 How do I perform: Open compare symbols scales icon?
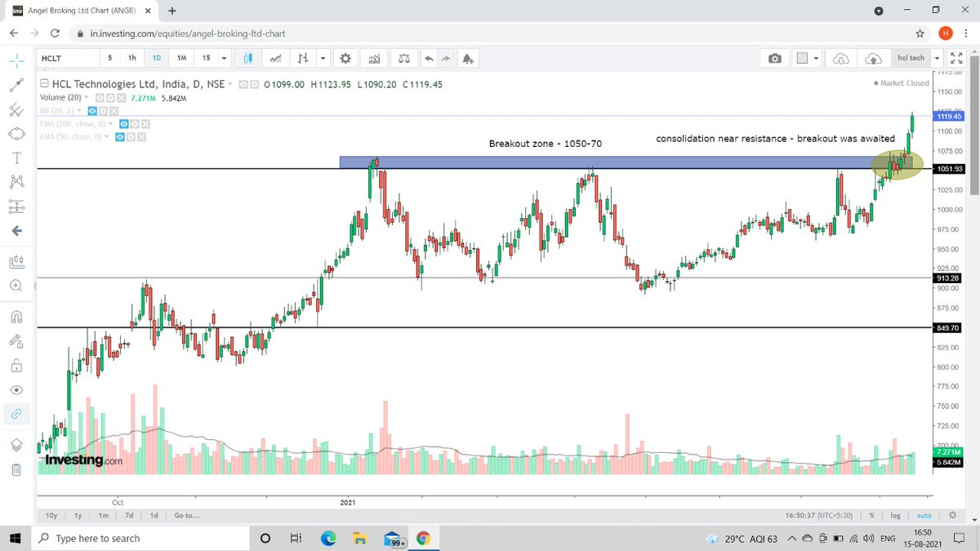pos(403,59)
